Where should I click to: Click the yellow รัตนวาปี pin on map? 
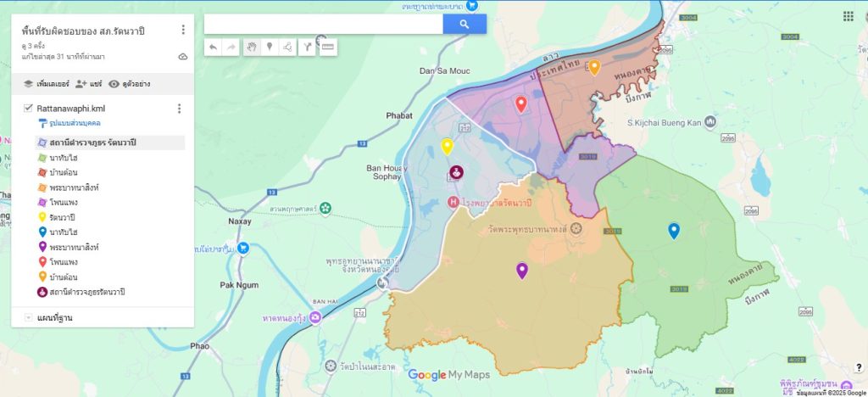[x=447, y=145]
